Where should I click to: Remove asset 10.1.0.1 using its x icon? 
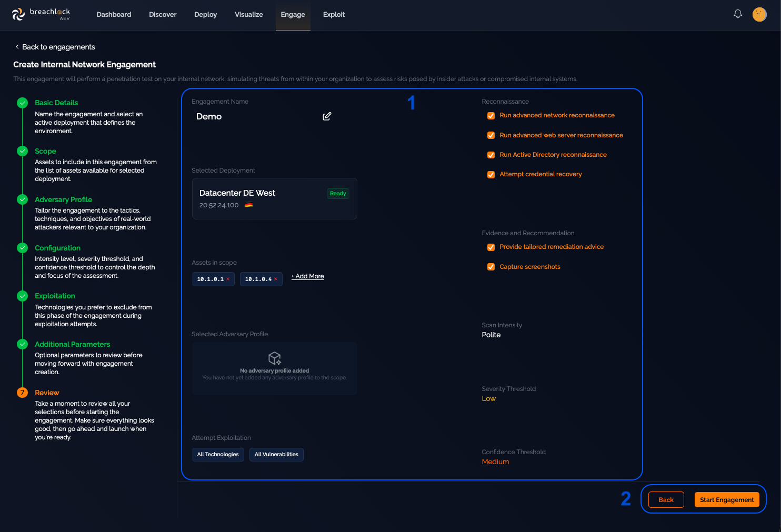[228, 279]
